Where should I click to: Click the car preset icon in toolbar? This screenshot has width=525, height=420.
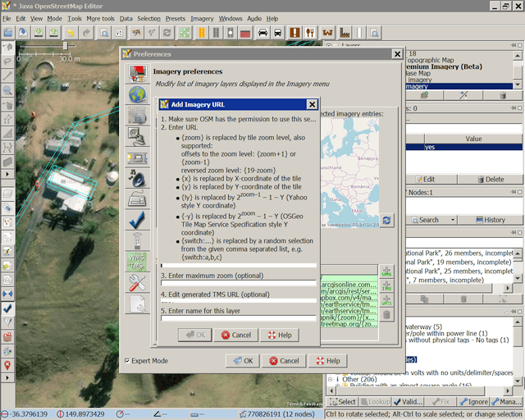coord(263,33)
